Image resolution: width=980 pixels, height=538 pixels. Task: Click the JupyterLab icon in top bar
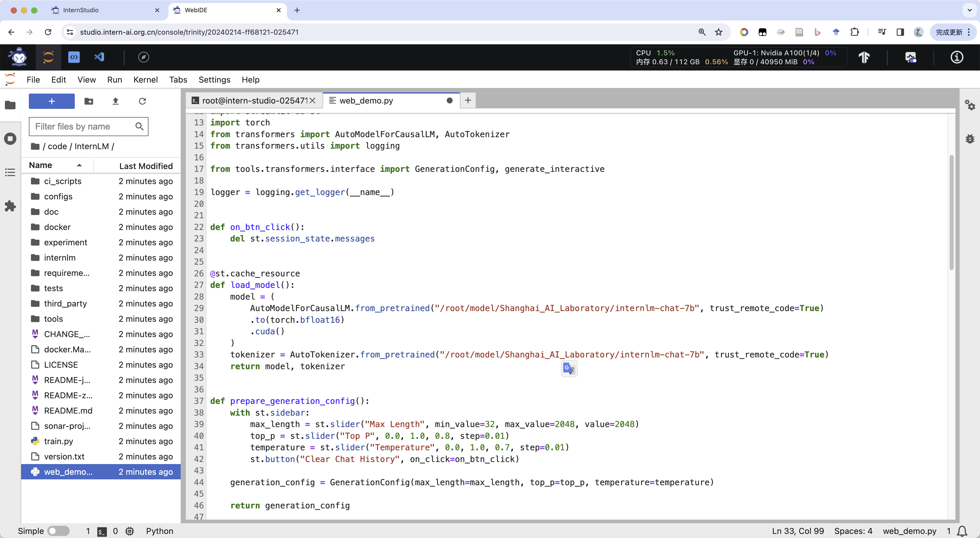[x=48, y=57]
